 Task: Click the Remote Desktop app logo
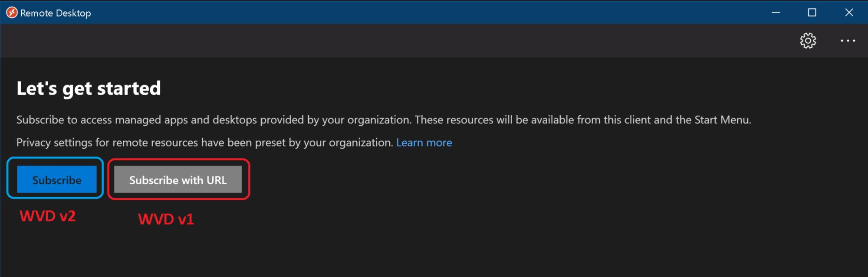click(x=12, y=13)
